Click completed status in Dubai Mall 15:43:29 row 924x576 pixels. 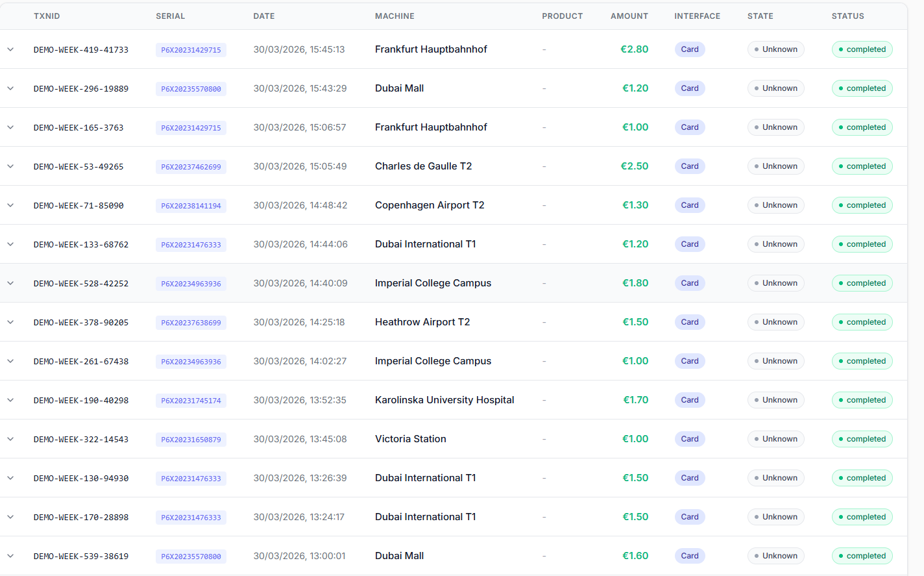862,88
